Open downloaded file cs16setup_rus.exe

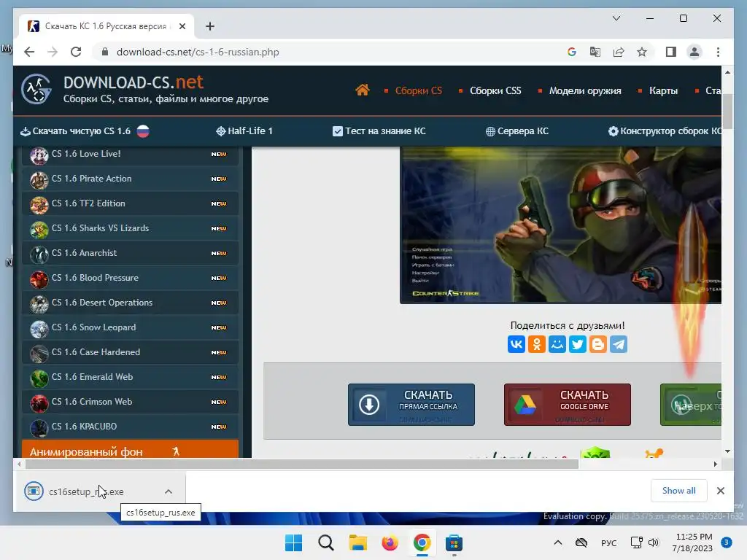(x=86, y=491)
